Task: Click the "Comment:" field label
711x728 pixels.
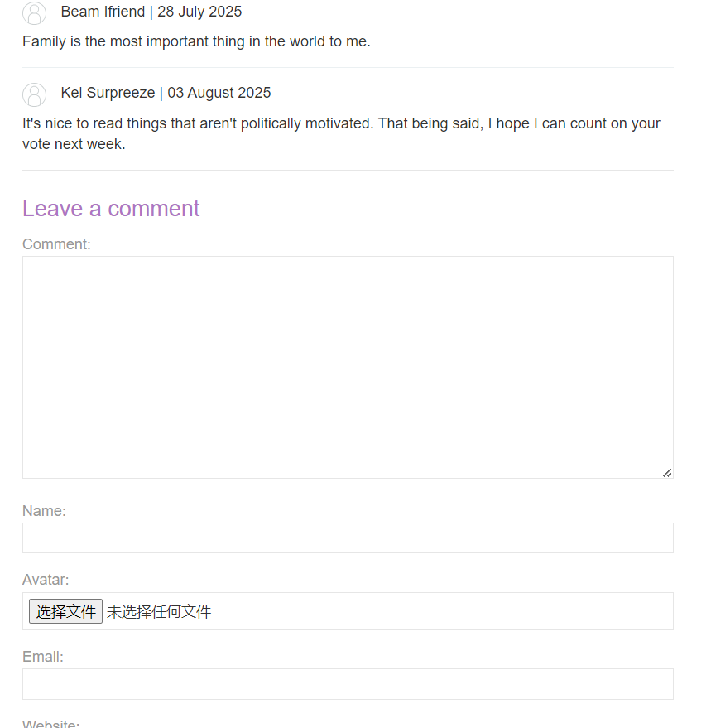Action: 56,244
